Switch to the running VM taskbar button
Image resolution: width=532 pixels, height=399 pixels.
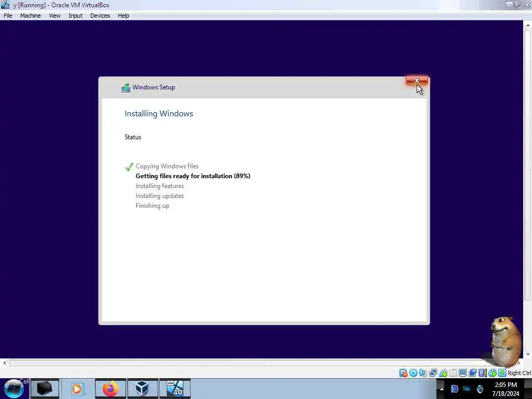coord(175,389)
